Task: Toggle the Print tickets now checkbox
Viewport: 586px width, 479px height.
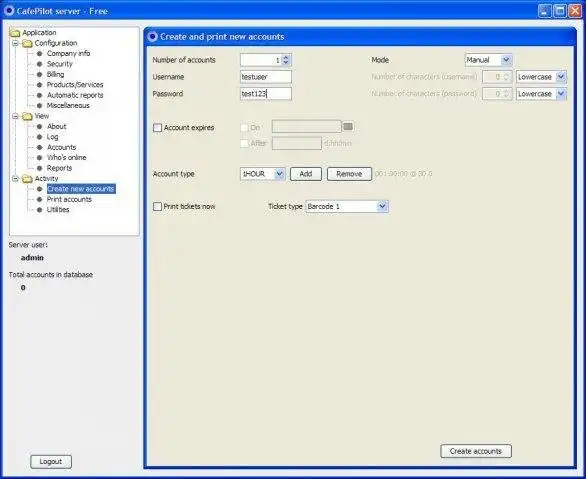Action: coord(157,207)
